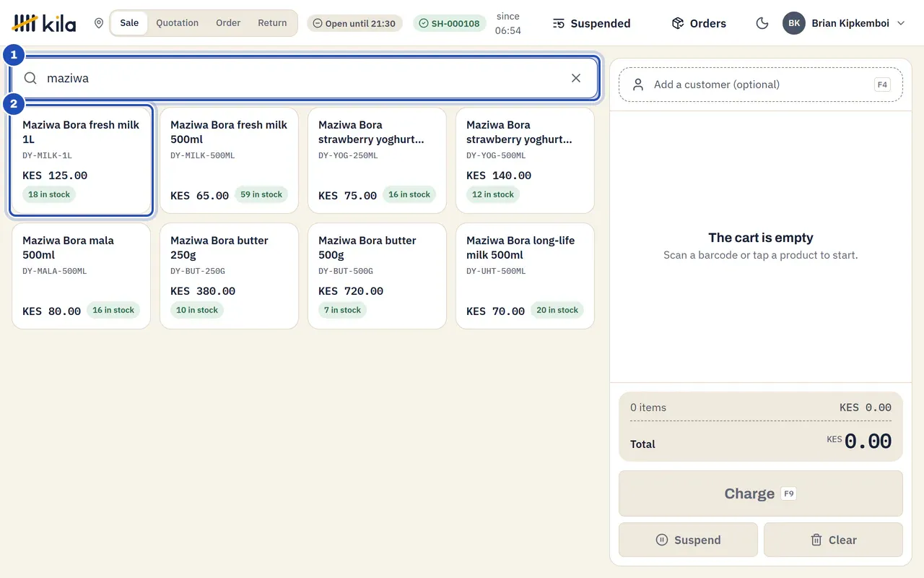
Task: Select the Order mode tab
Action: tap(228, 23)
